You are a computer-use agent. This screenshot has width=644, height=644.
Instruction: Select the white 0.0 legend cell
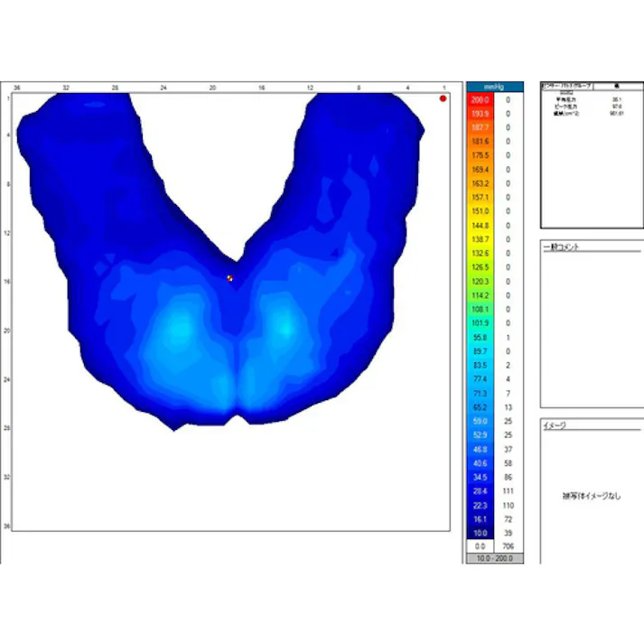pos(480,546)
